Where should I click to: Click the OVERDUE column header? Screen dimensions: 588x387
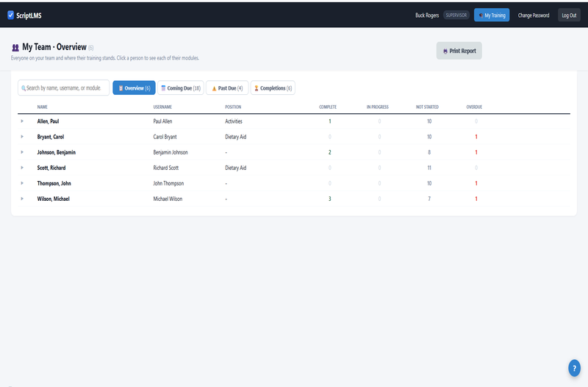tap(474, 107)
